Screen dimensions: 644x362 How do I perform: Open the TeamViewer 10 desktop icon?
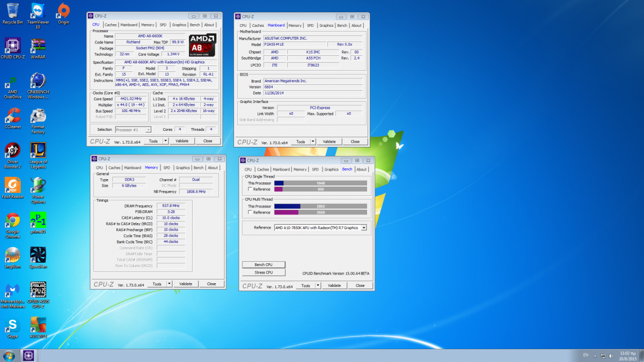(38, 12)
